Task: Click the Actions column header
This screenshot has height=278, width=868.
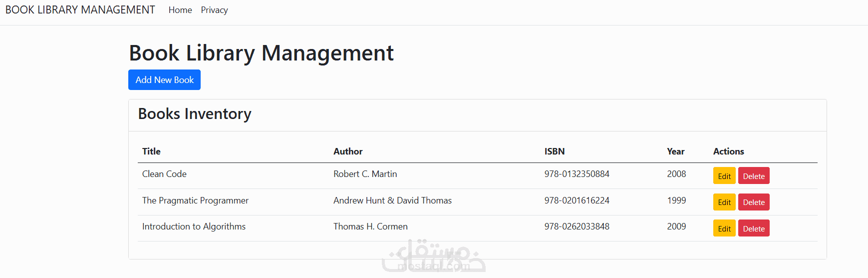Action: (728, 151)
